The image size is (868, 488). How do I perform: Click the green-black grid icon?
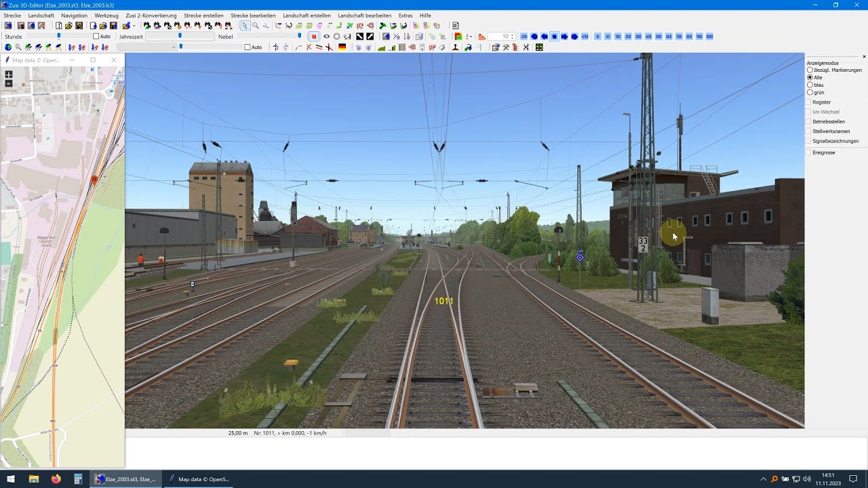(x=539, y=47)
